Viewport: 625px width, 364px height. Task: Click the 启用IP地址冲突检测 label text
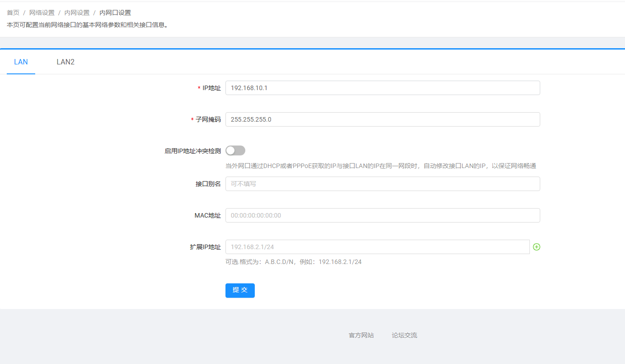click(193, 151)
